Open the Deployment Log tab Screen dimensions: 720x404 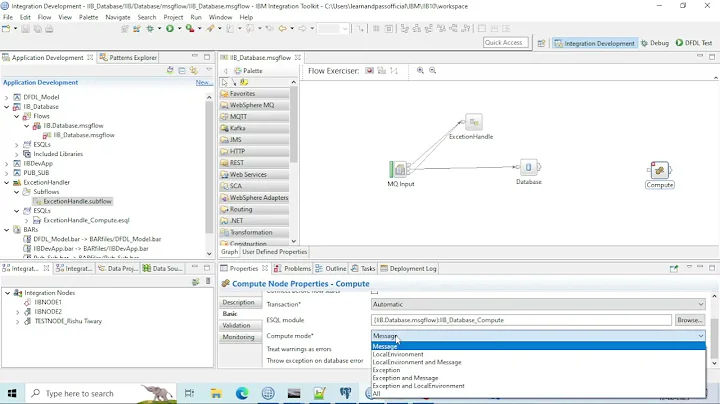tap(408, 269)
